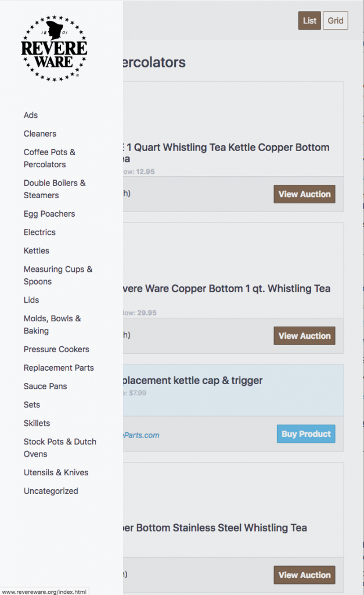
Task: Open the Electrics category
Action: (39, 232)
